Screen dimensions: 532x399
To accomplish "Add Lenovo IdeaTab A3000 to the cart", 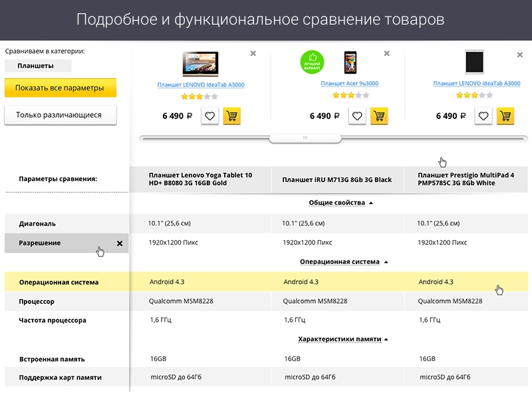I will [x=232, y=116].
